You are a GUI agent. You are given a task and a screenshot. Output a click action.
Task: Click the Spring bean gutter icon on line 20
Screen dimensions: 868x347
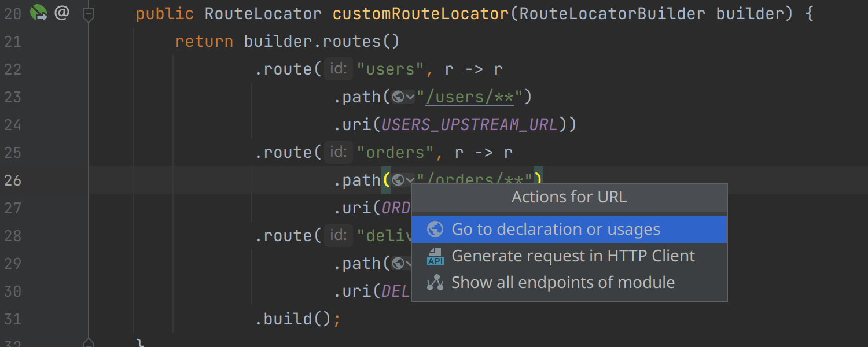(x=39, y=13)
